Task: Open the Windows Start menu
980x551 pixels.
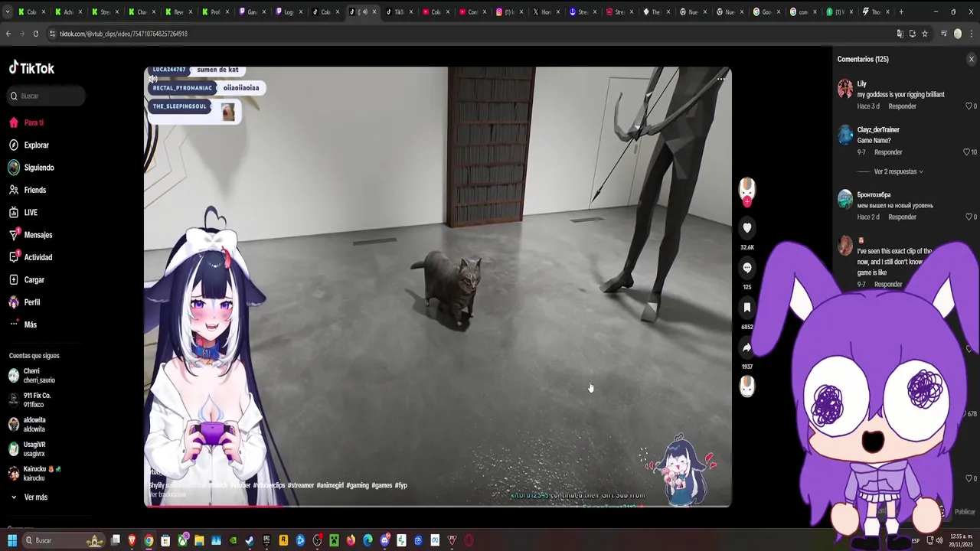Action: 11,540
